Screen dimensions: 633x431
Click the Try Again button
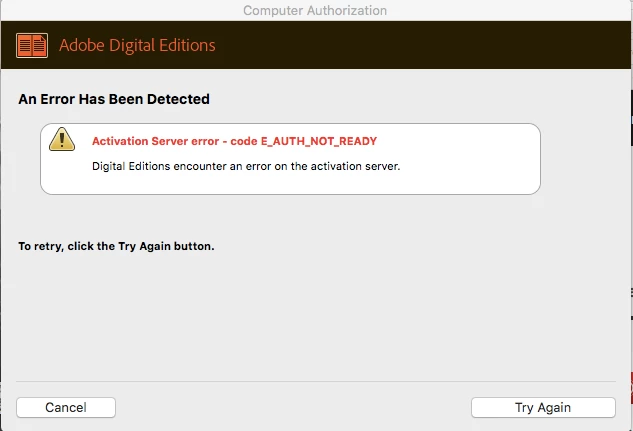tap(543, 408)
